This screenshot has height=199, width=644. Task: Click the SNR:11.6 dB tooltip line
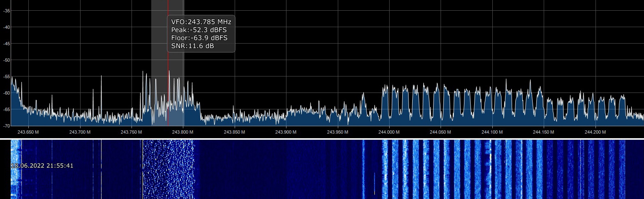[192, 46]
